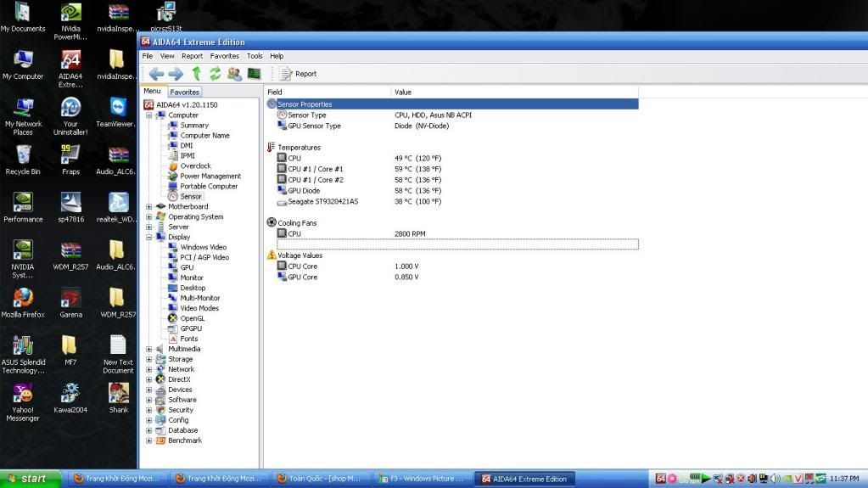This screenshot has width=868, height=488.
Task: Expand the DirectX tree node
Action: (149, 379)
